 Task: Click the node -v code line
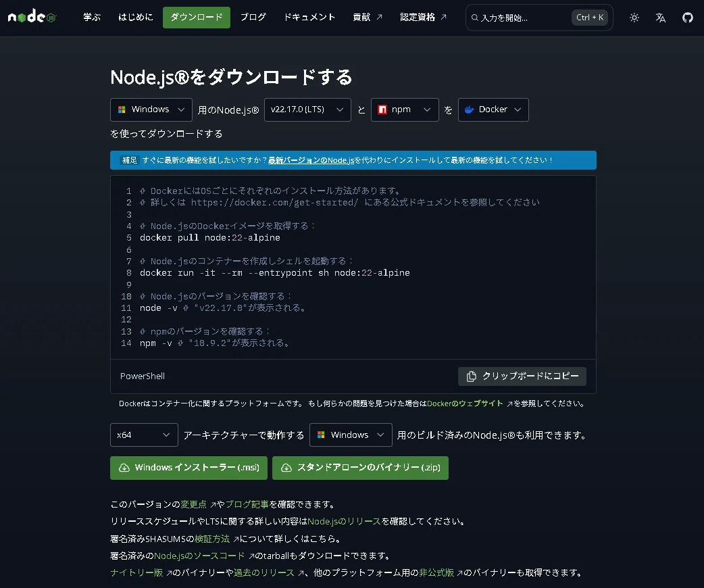pyautogui.click(x=222, y=308)
